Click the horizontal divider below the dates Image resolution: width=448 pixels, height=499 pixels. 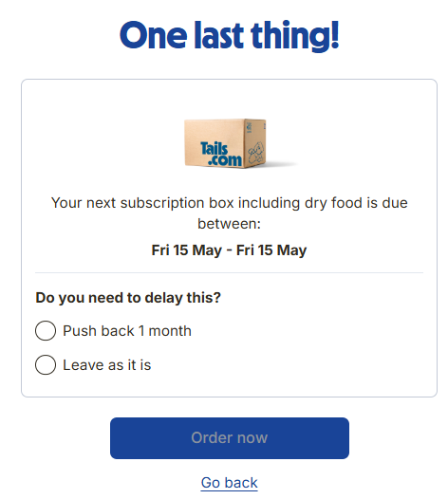[230, 272]
